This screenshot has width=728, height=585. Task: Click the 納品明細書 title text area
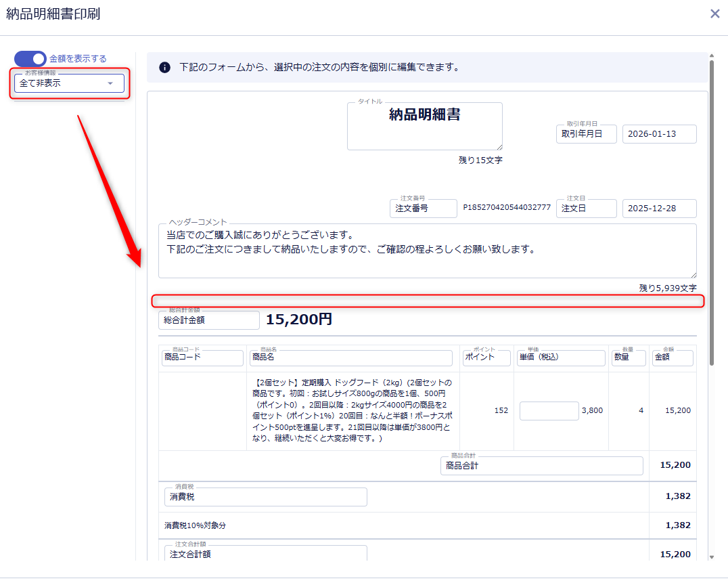[424, 126]
